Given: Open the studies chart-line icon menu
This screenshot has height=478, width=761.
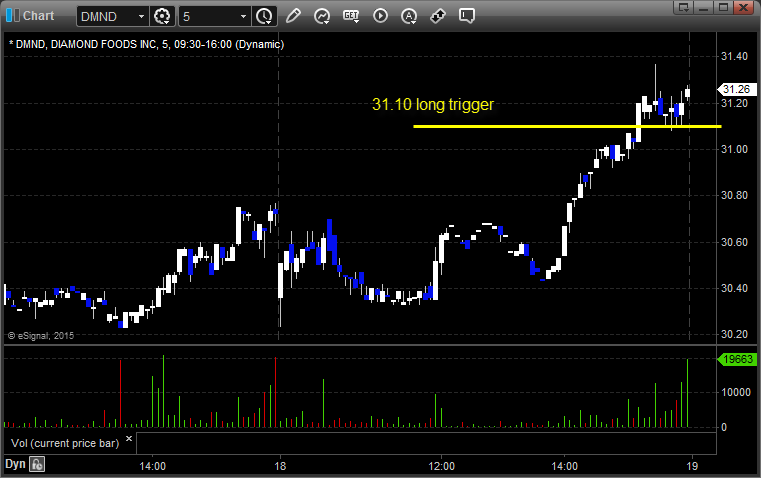Looking at the screenshot, I should tap(322, 16).
